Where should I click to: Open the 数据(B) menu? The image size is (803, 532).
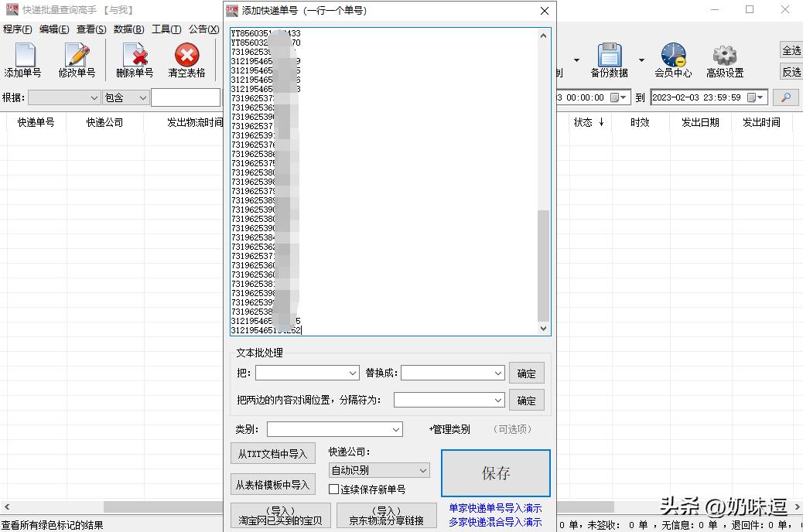click(x=128, y=29)
